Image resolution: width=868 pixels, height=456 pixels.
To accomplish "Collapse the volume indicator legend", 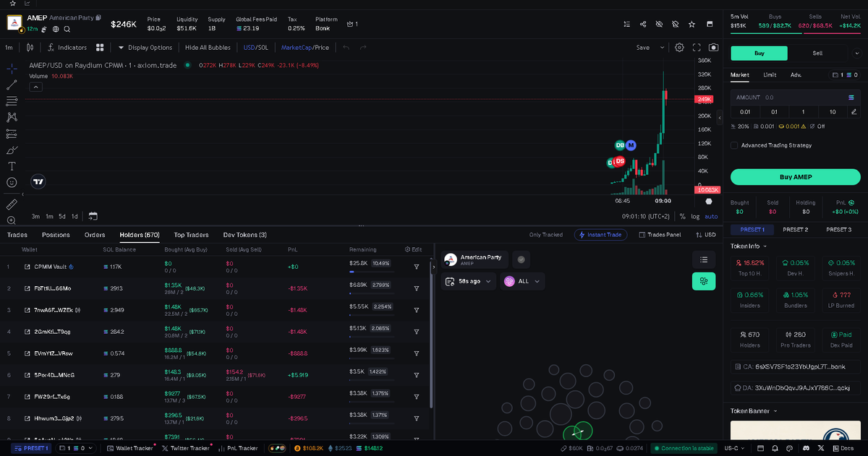I will click(35, 87).
